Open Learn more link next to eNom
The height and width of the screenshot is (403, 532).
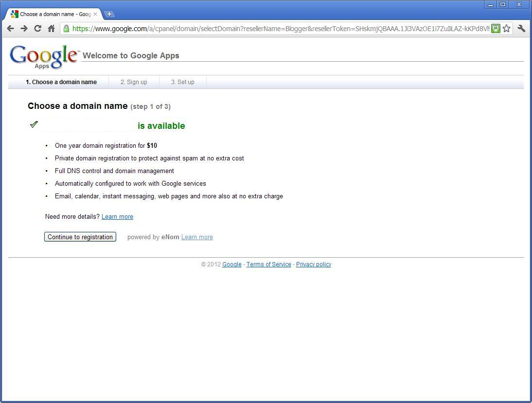click(x=197, y=237)
